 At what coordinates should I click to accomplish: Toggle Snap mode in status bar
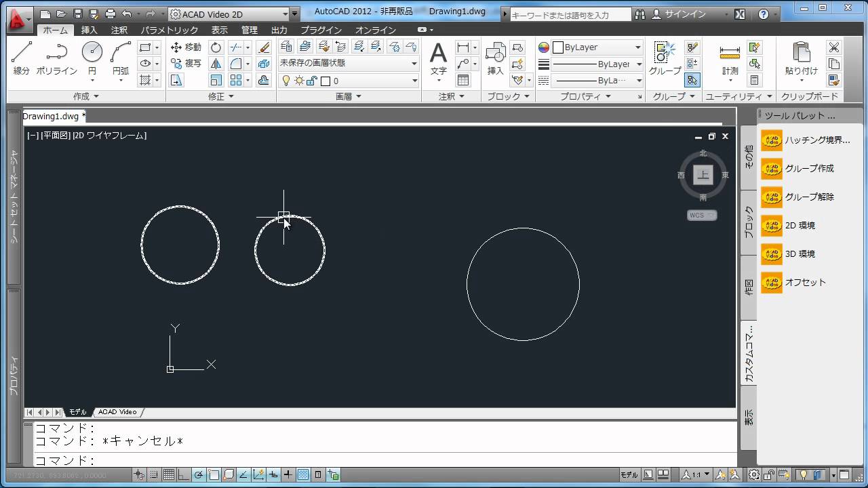pyautogui.click(x=154, y=474)
